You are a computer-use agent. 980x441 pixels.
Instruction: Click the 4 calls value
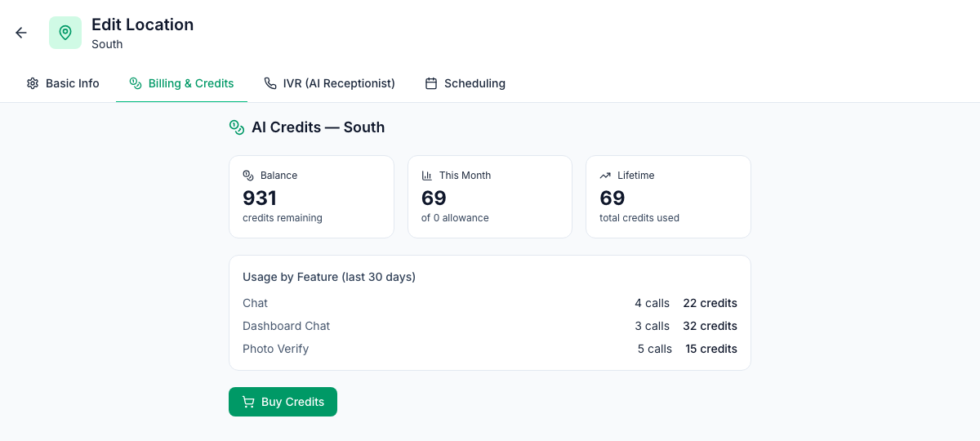click(652, 303)
